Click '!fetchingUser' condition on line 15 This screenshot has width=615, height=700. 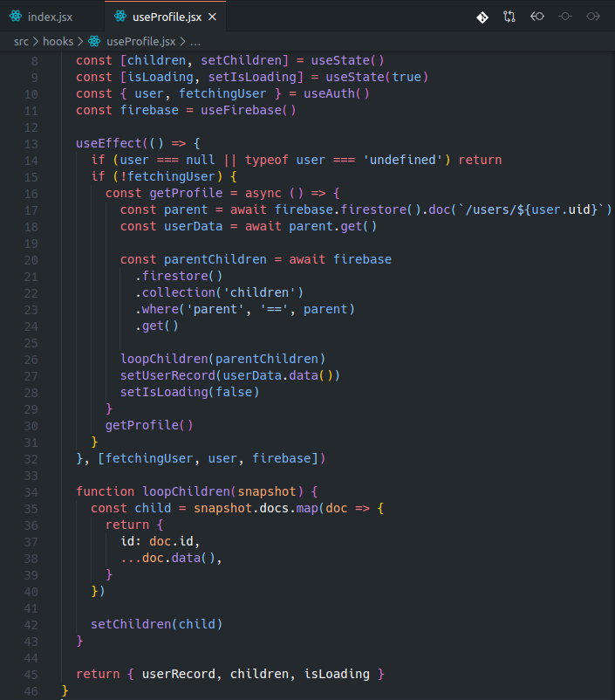coord(167,177)
